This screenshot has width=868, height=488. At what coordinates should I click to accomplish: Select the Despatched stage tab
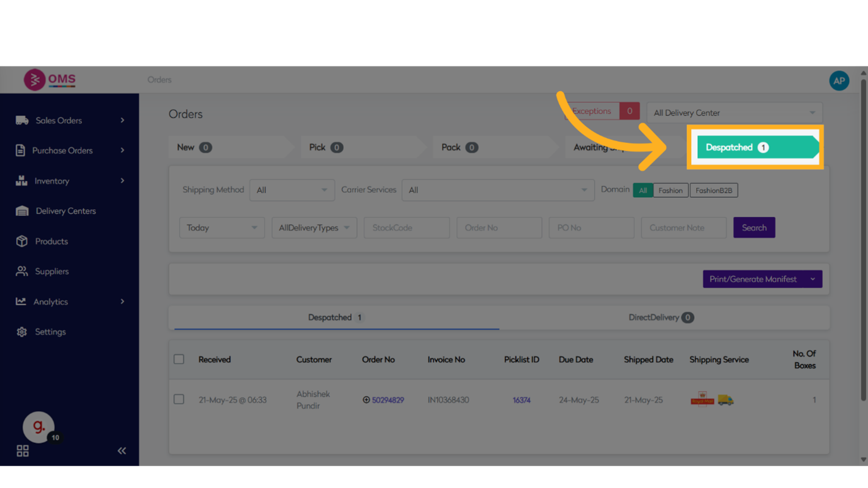click(755, 147)
